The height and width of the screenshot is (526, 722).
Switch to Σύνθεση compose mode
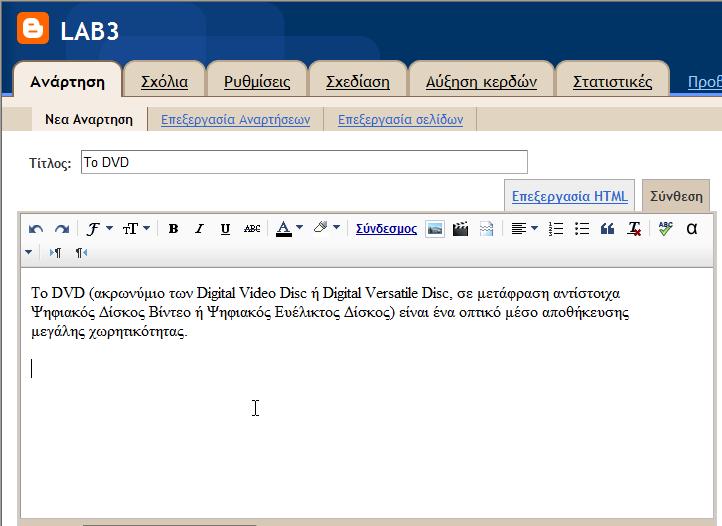click(676, 197)
